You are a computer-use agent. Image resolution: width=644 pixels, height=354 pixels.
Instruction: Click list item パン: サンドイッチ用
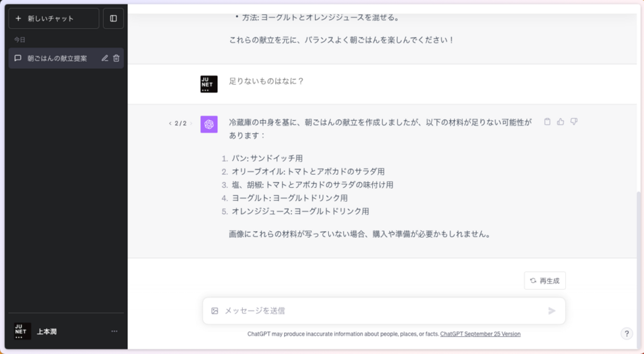click(267, 158)
